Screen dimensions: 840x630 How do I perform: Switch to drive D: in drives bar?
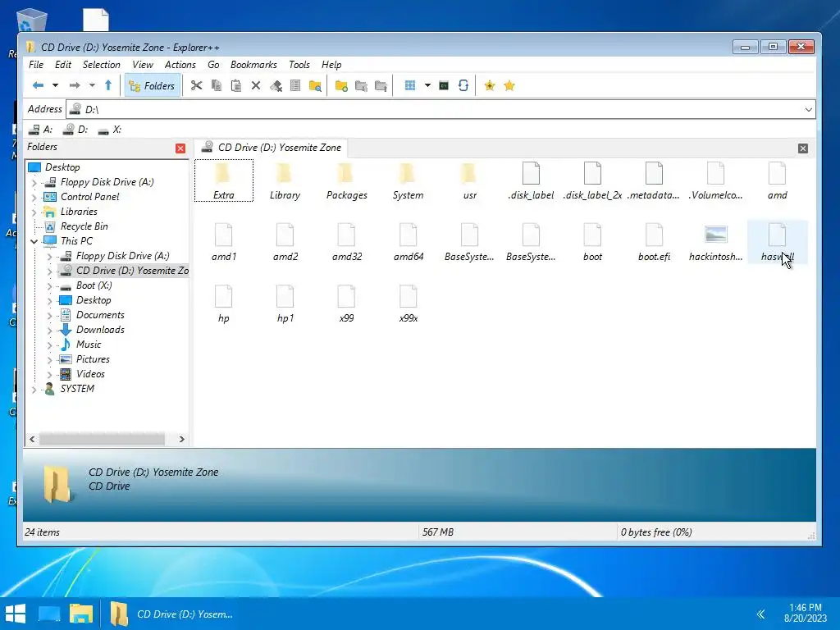(x=75, y=130)
